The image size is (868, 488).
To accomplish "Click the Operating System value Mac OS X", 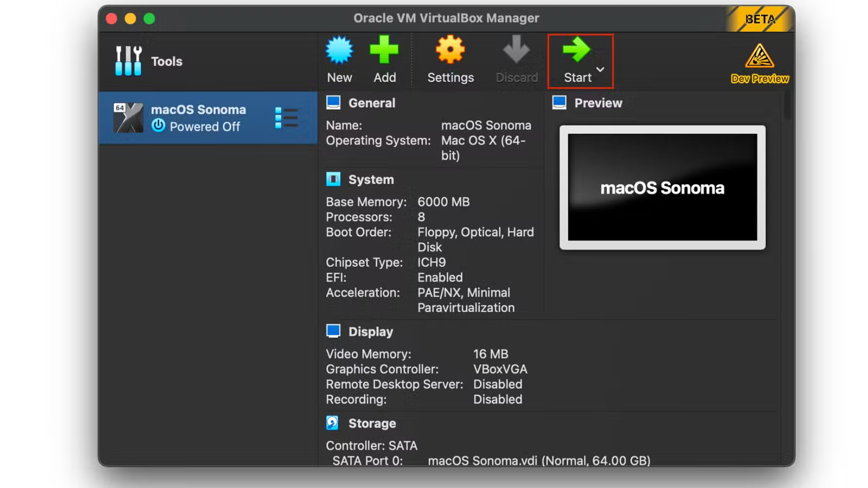I will pyautogui.click(x=483, y=148).
